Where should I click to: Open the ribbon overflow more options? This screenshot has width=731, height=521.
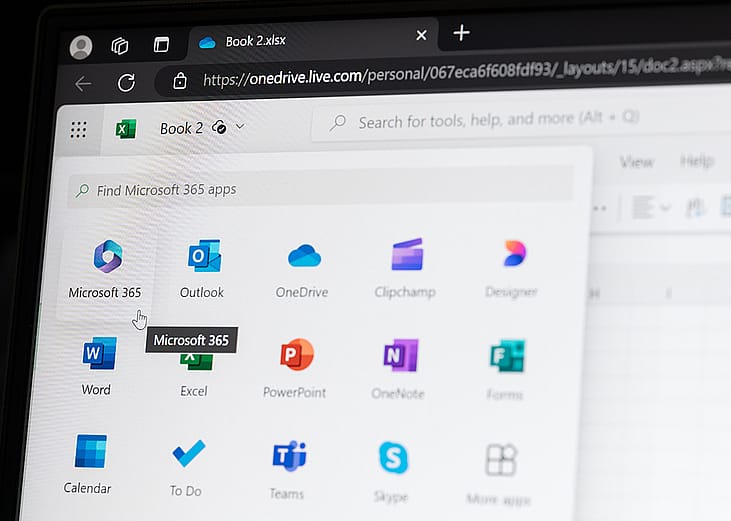point(600,208)
